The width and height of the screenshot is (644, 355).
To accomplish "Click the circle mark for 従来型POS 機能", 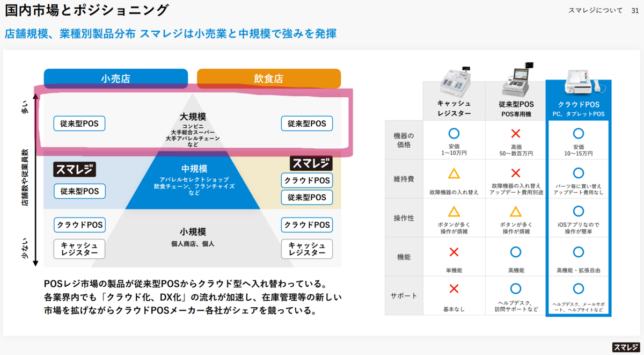I will pyautogui.click(x=516, y=251).
